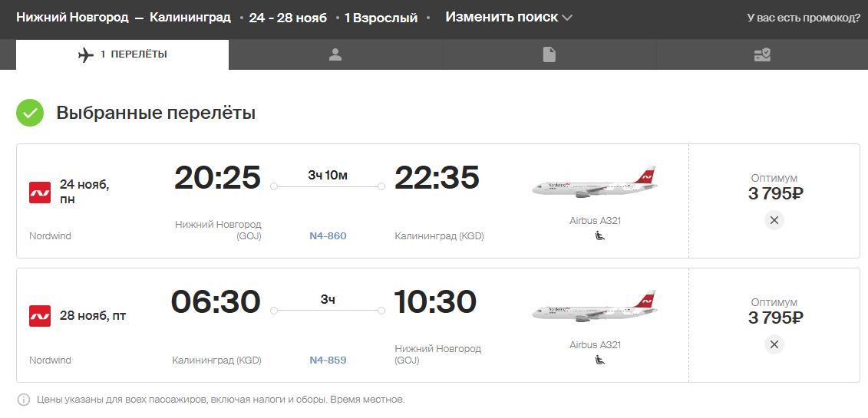Open the insurance and extras step tab

762,54
